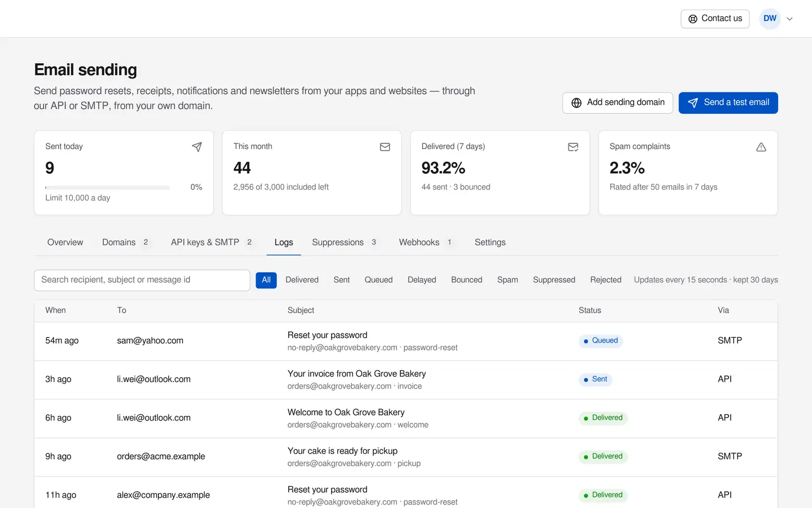Click the checked envelope icon in Delivered card
The height and width of the screenshot is (508, 812).
573,147
